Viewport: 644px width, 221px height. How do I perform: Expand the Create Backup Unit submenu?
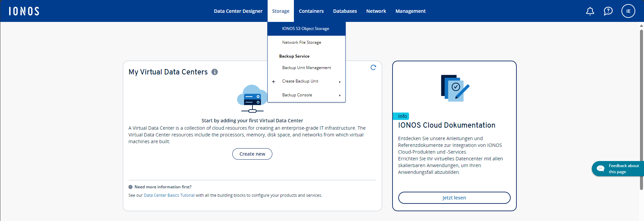340,82
